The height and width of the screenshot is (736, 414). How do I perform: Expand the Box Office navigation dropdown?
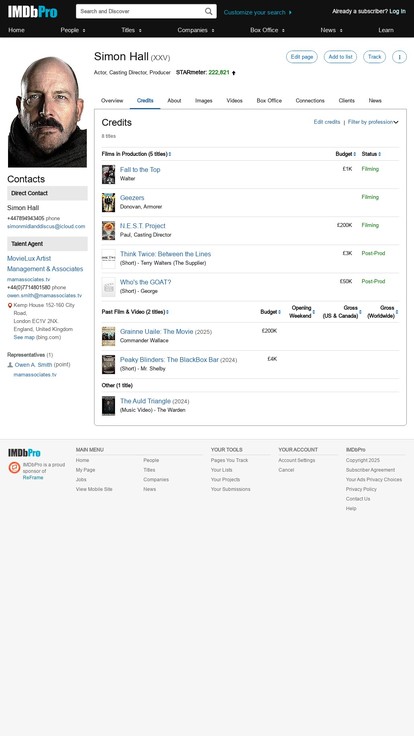point(267,30)
